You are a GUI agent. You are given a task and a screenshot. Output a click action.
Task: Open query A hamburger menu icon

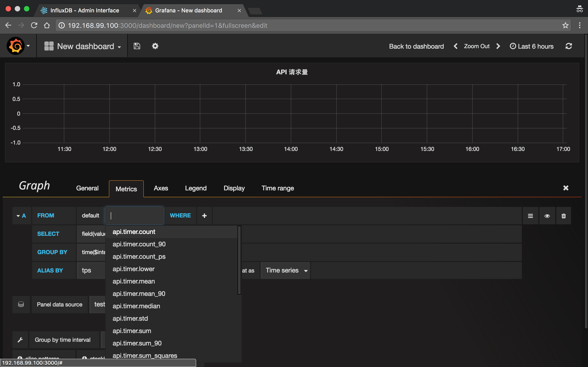pos(530,216)
